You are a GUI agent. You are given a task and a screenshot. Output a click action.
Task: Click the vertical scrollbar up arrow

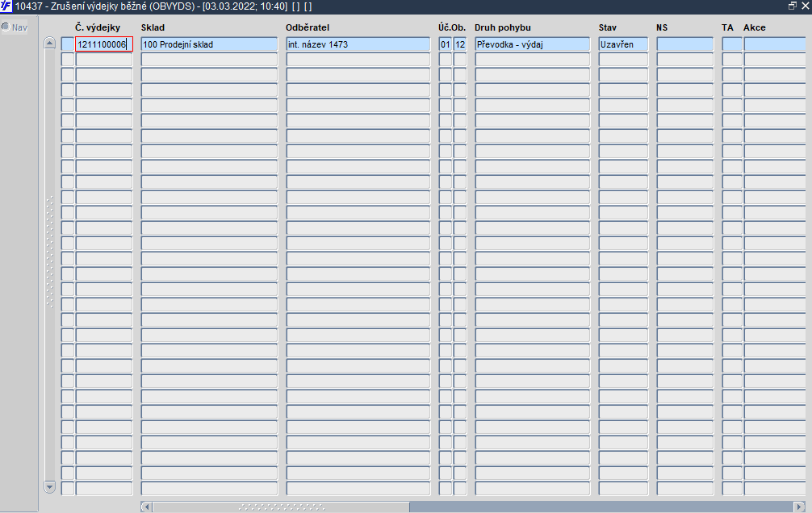pos(50,43)
